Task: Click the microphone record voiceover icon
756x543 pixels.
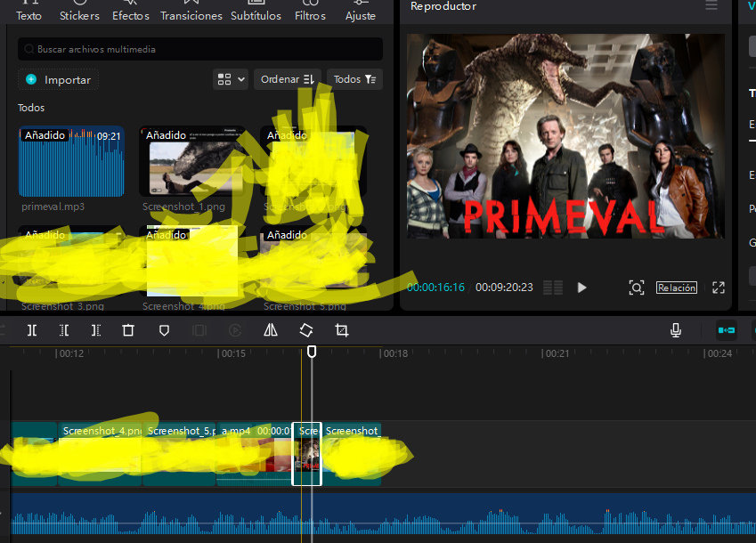Action: coord(676,330)
